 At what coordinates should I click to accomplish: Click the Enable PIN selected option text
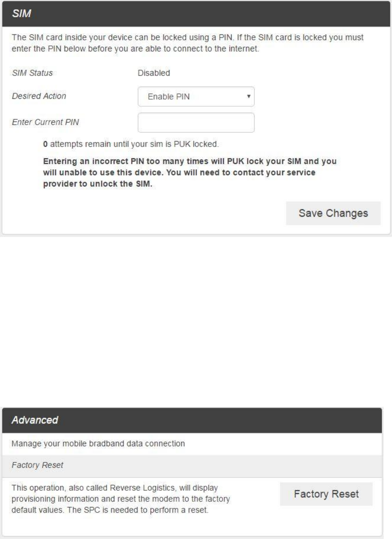[x=168, y=97]
